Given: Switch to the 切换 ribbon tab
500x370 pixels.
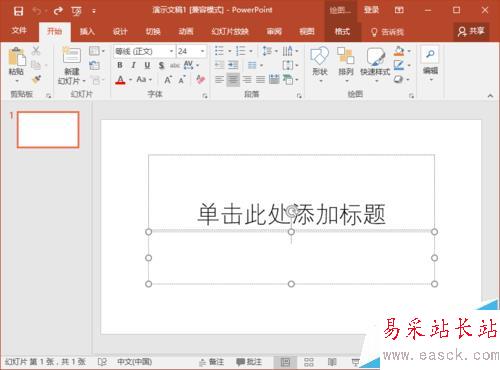Looking at the screenshot, I should 153,32.
